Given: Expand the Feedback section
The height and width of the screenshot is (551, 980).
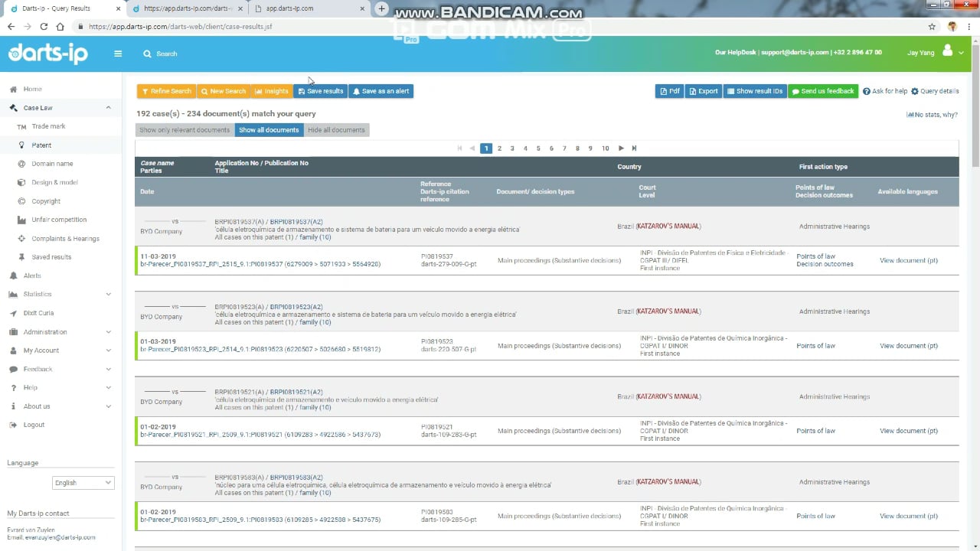Looking at the screenshot, I should [108, 369].
